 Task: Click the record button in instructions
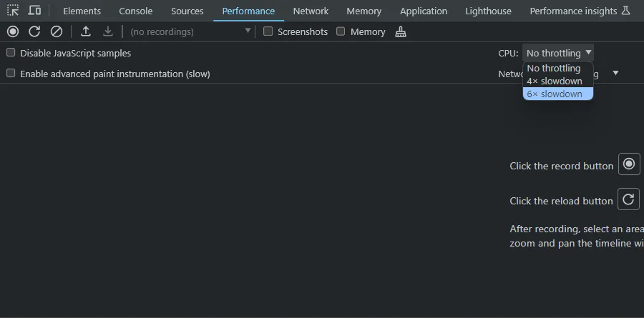(x=629, y=164)
